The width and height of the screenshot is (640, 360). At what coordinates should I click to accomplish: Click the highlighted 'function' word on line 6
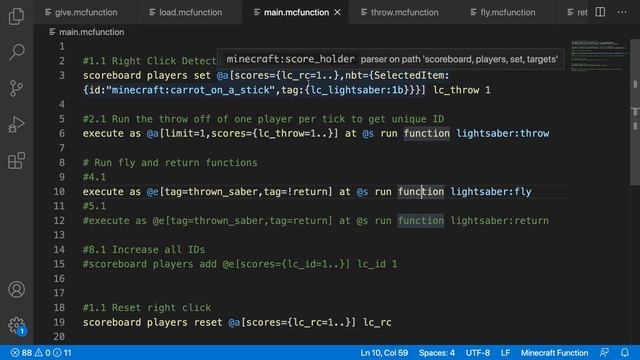click(x=427, y=133)
